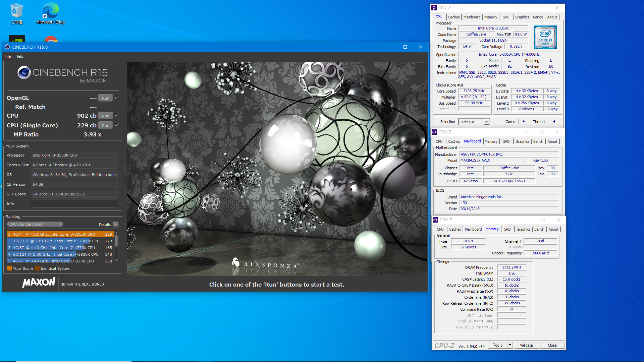Open Graphics tab in Mainboard CPU-Z window
The image size is (644, 362).
522,141
